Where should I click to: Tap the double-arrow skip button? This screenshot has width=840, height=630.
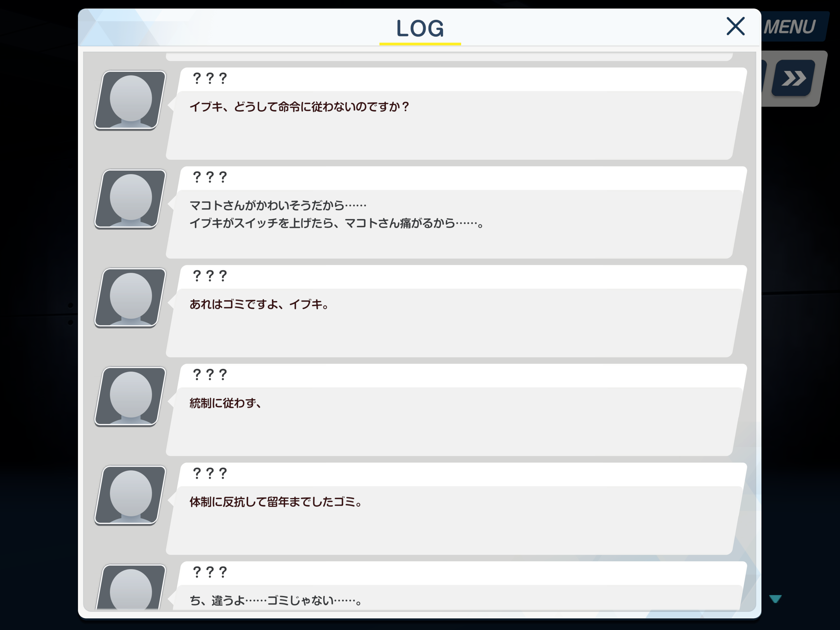793,78
